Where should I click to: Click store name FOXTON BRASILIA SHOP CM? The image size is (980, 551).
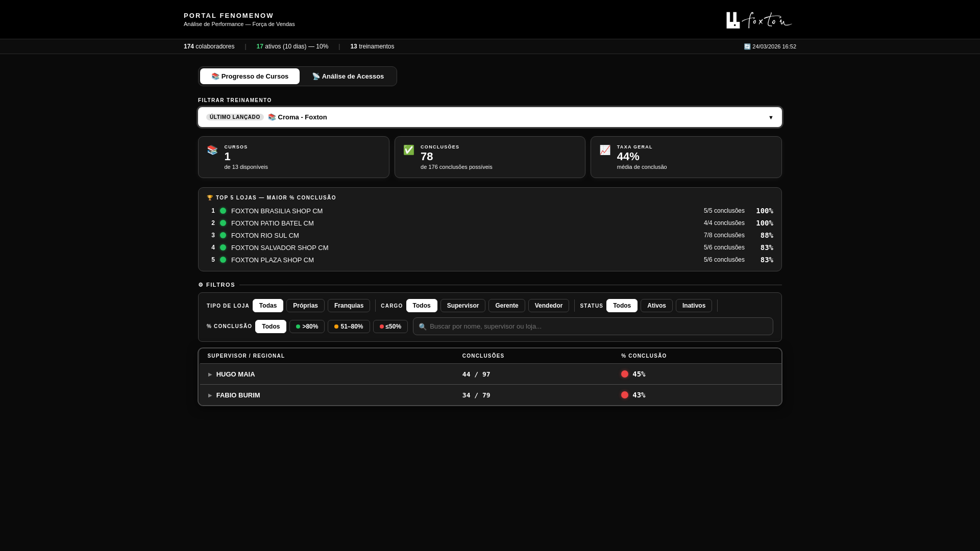click(277, 211)
